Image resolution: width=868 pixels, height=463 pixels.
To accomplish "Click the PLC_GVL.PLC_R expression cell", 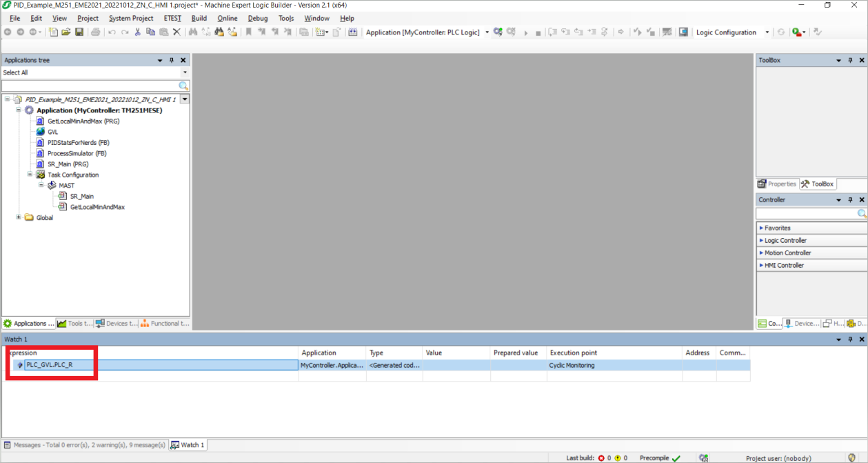I will (x=161, y=365).
